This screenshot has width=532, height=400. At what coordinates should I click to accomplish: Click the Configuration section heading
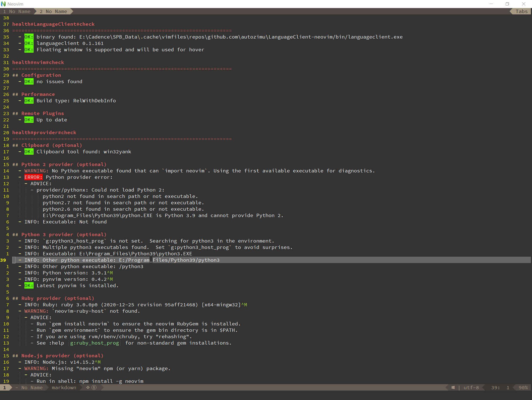click(x=41, y=75)
